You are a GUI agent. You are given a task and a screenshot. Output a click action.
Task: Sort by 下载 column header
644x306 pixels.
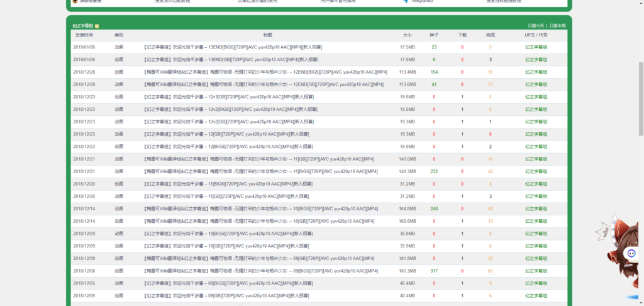pyautogui.click(x=462, y=35)
